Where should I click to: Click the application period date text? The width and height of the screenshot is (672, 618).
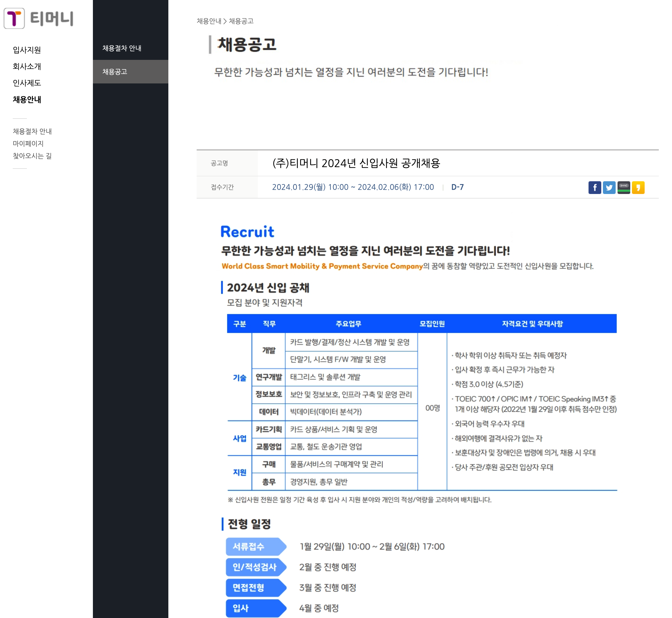(353, 187)
